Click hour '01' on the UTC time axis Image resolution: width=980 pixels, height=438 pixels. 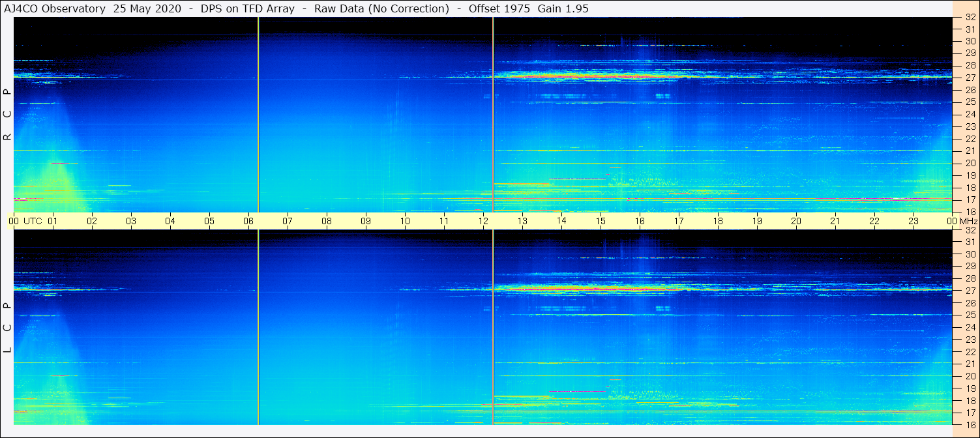click(x=53, y=221)
